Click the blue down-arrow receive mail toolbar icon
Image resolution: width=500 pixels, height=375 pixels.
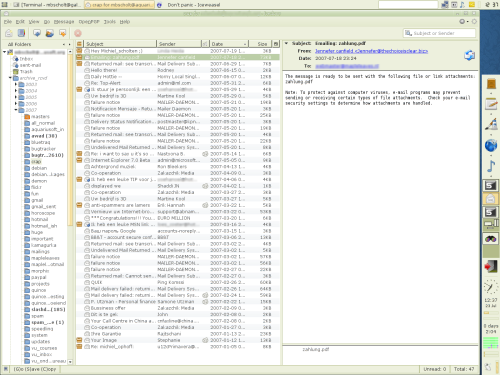click(x=37, y=33)
